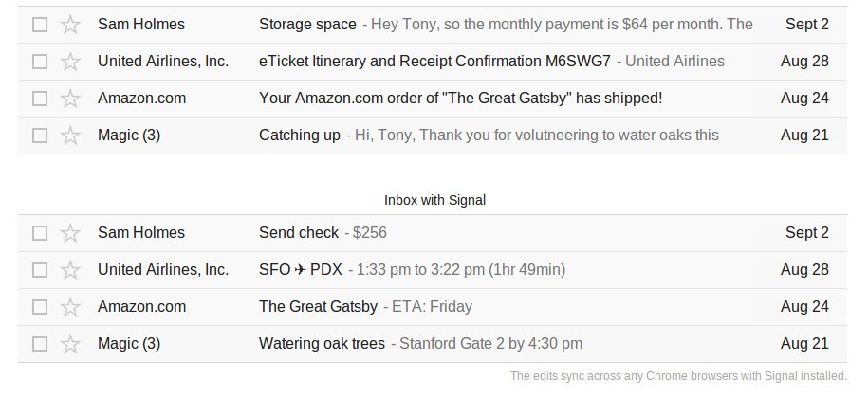Click sender Magic (3) in Signal inbox
The image size is (868, 398).
pyautogui.click(x=129, y=344)
